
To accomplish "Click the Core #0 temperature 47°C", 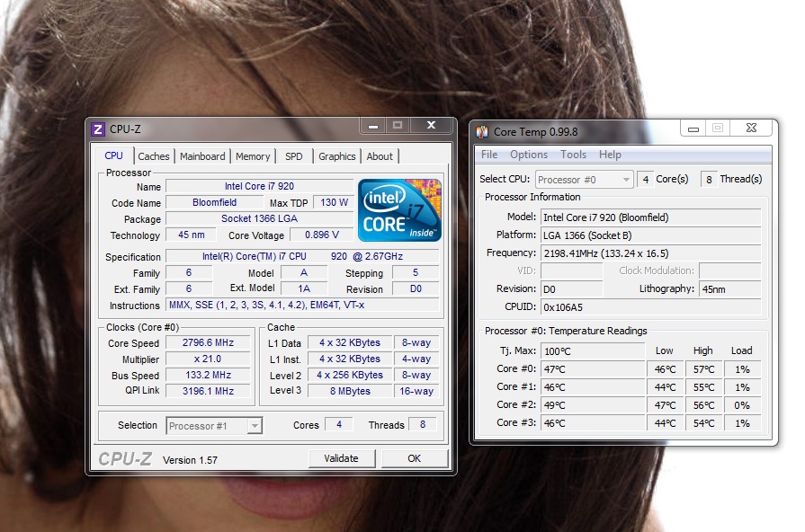I will pos(593,369).
